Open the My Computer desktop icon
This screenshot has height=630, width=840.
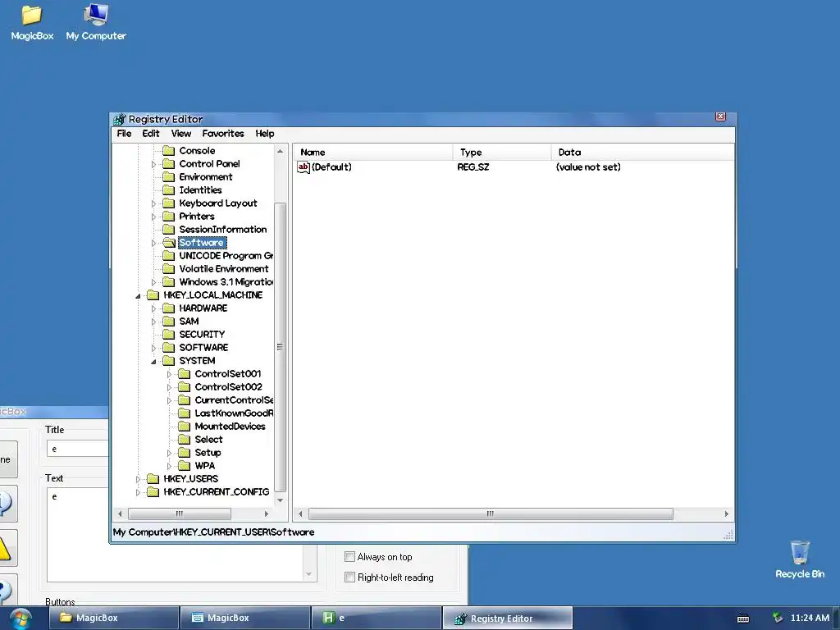coord(96,15)
